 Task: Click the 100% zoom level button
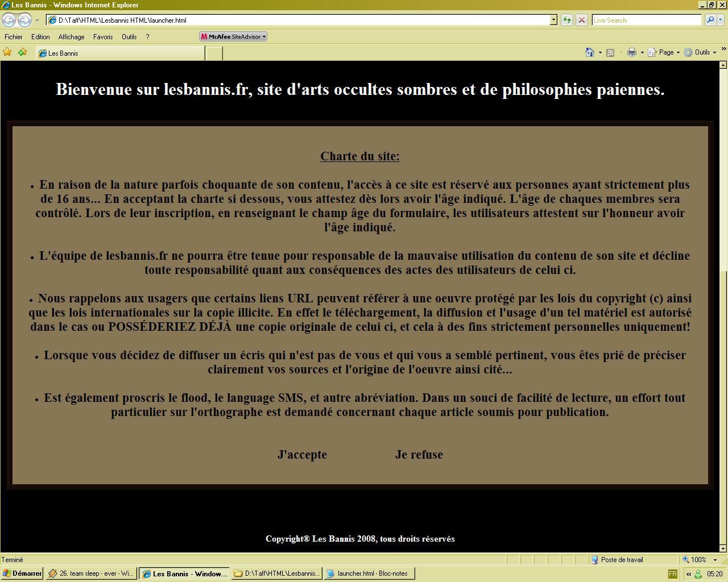694,560
